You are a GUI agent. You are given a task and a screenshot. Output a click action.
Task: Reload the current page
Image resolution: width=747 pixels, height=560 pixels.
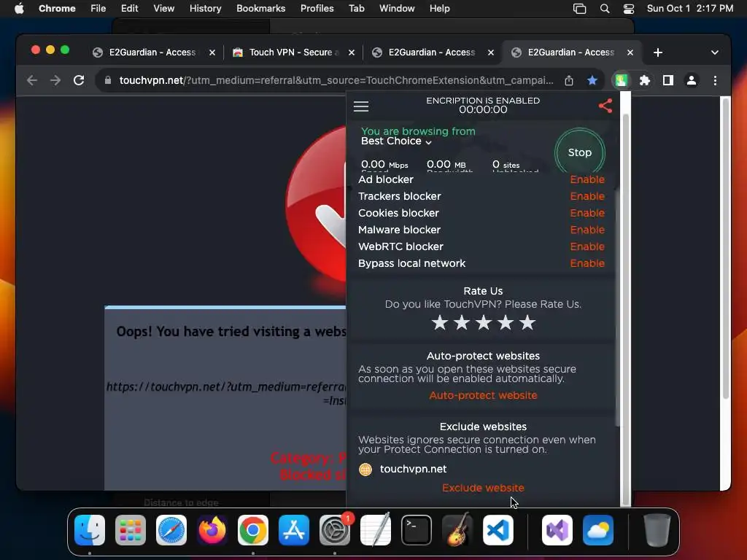tap(79, 80)
